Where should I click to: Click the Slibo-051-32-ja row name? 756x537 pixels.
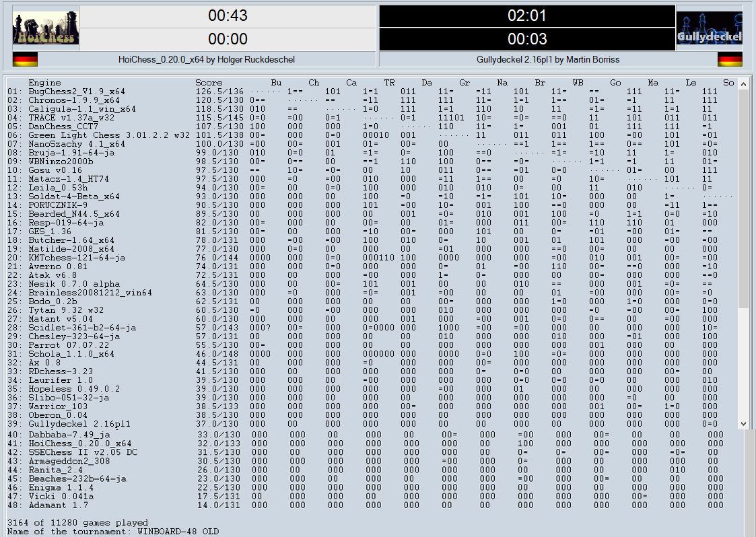click(69, 397)
